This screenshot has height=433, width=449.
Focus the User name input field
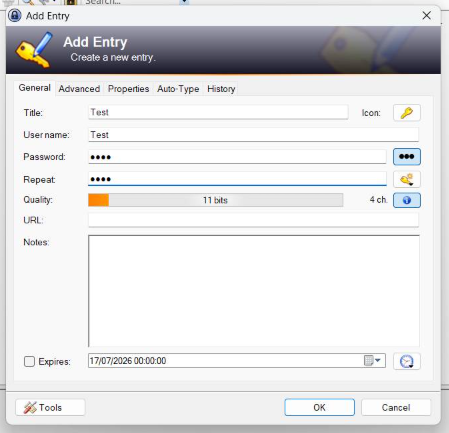(x=253, y=135)
